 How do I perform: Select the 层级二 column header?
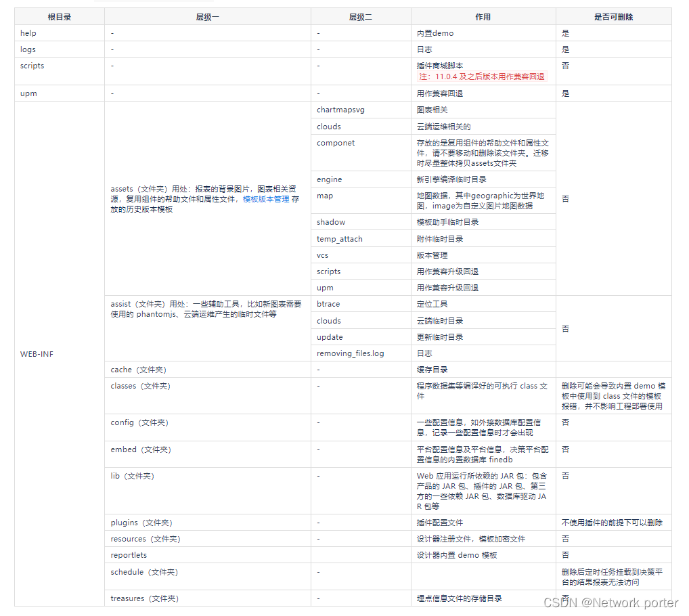click(x=359, y=16)
